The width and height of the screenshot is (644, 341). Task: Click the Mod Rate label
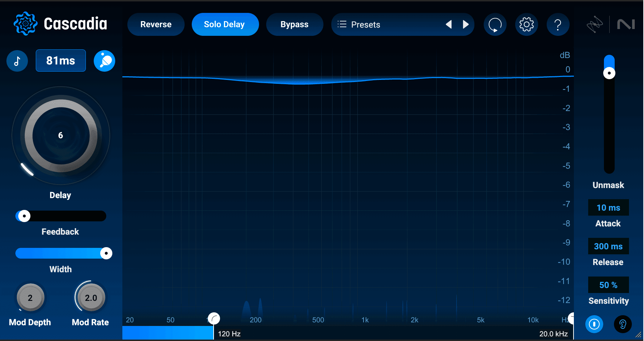pyautogui.click(x=91, y=322)
